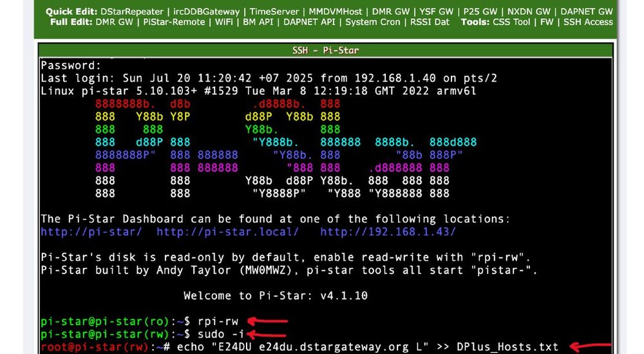Click the 'Password:' prompt line
Screen dimensions: 644x354
[x=71, y=65]
